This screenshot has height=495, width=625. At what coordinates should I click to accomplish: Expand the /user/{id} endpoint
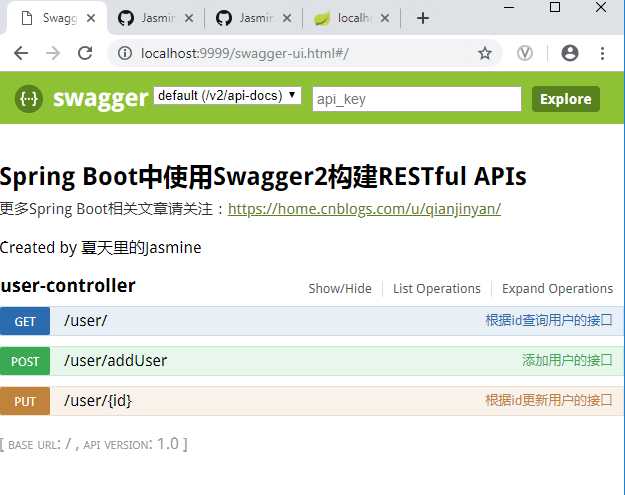coord(98,401)
